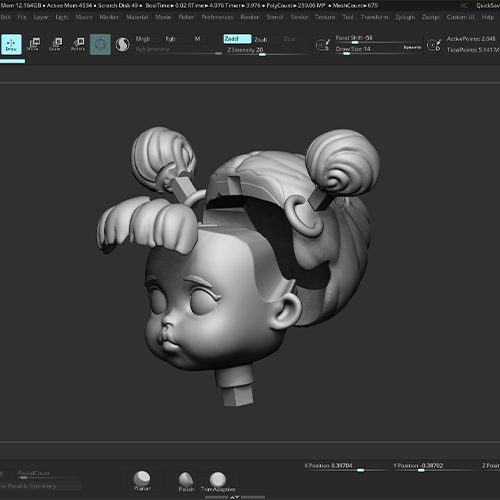
Task: Click the QuickSave button
Action: click(x=488, y=5)
